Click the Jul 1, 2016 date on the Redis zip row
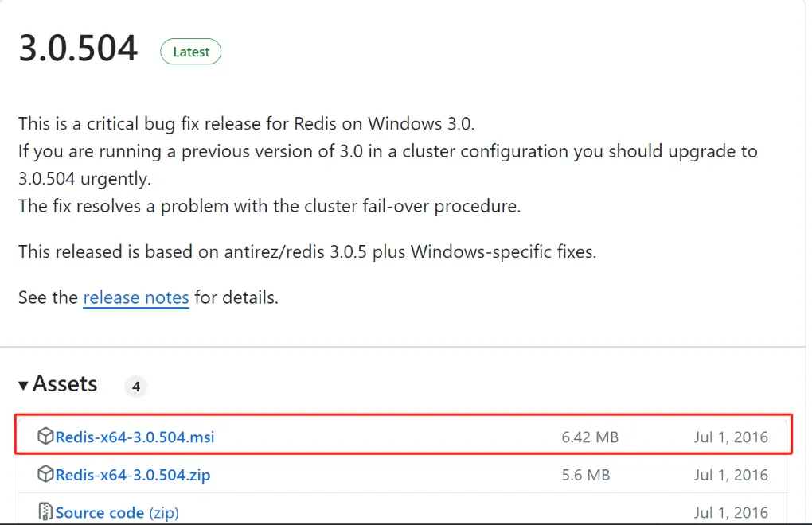Screen dimensions: 812x525 (x=731, y=475)
